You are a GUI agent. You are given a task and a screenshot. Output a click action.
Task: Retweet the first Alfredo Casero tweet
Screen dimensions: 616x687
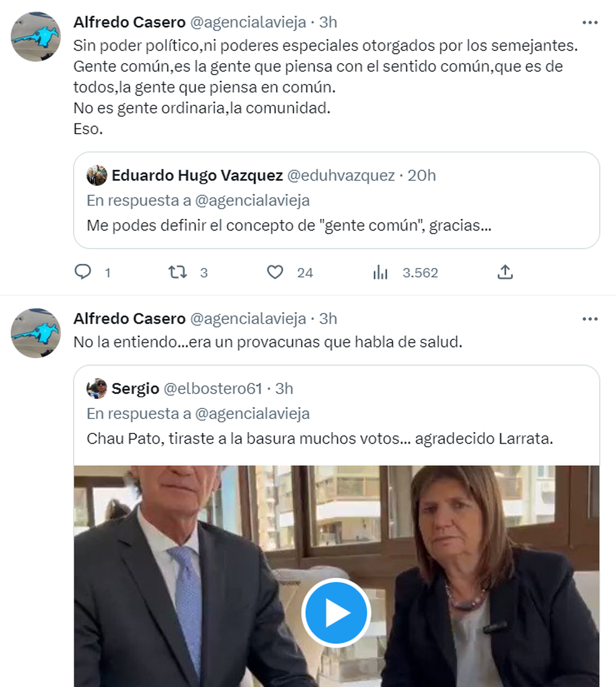(x=178, y=272)
